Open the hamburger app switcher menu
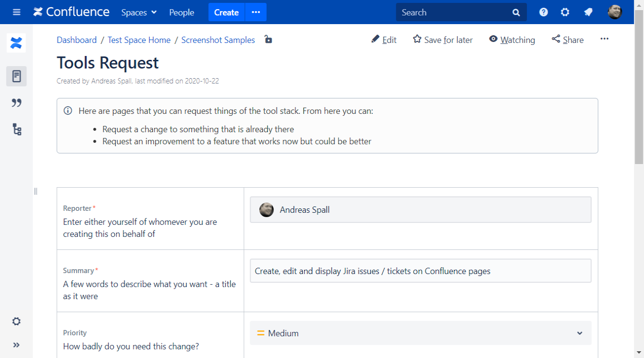This screenshot has width=644, height=358. click(x=16, y=12)
